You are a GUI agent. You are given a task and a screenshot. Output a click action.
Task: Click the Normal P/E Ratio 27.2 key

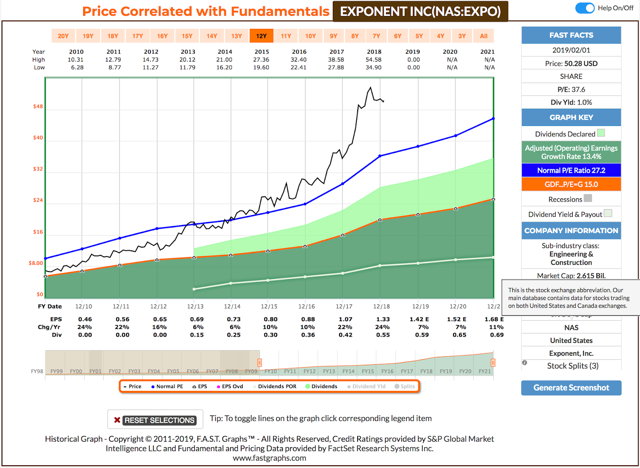point(571,170)
